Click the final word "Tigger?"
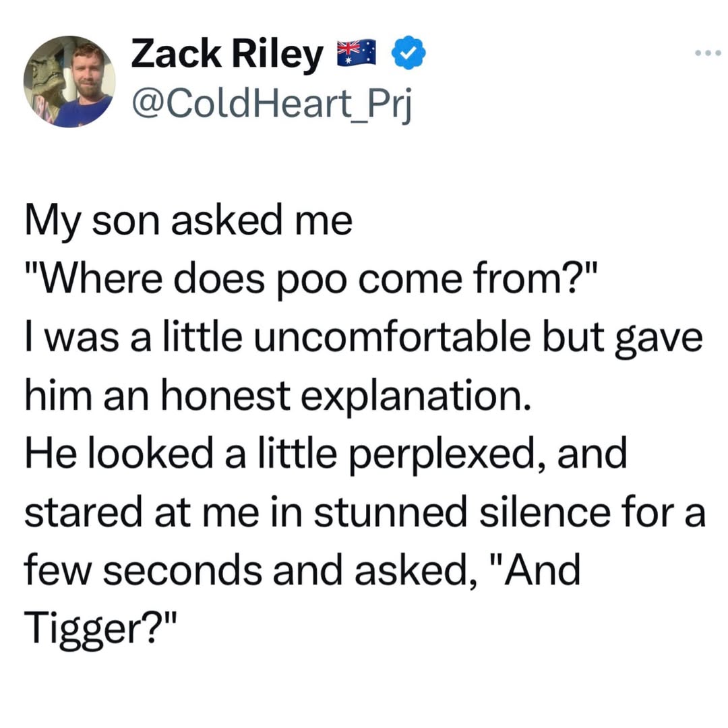 (100, 629)
